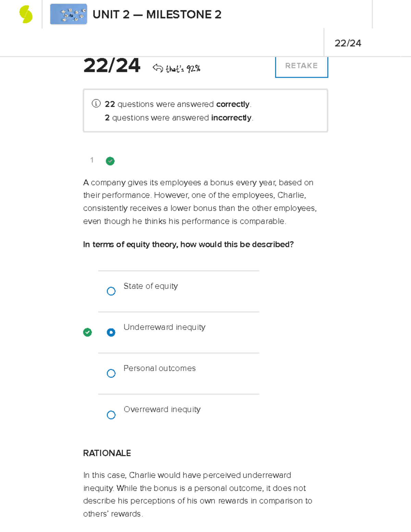Click the RATIONALE heading
The width and height of the screenshot is (411, 532).
(x=107, y=453)
